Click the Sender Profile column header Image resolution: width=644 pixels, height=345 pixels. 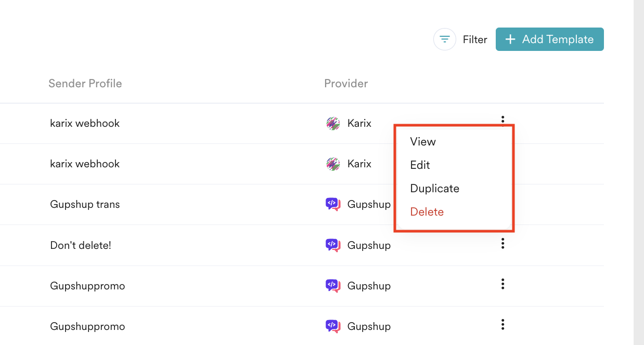coord(85,84)
